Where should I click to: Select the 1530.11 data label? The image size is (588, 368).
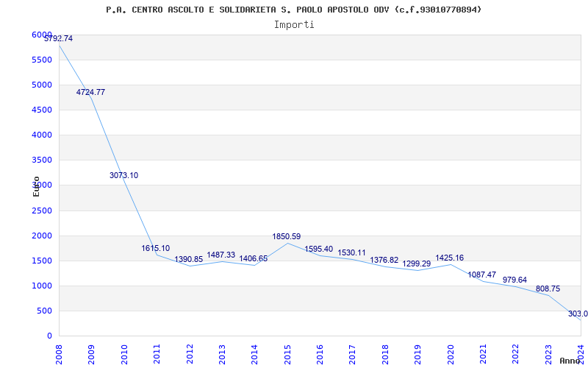[351, 252]
